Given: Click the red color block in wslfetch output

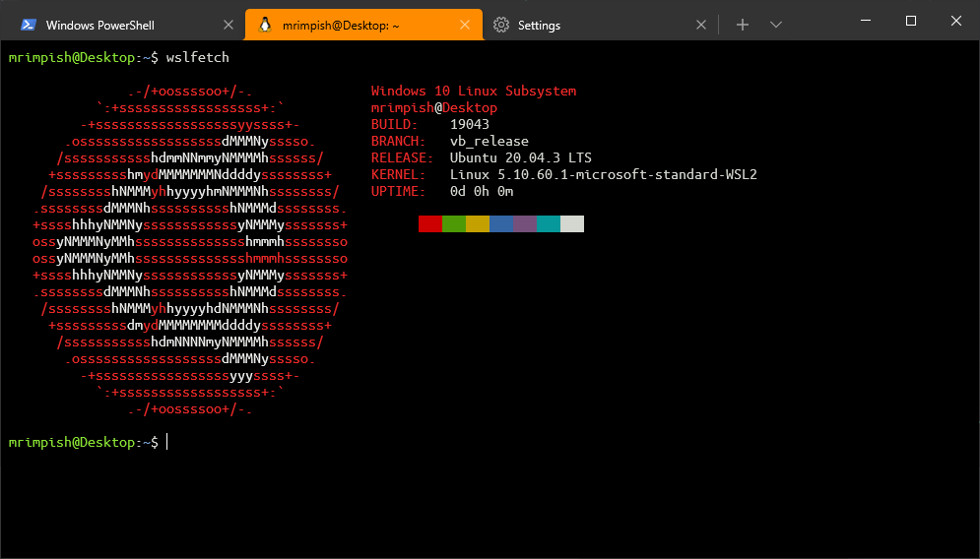Looking at the screenshot, I should pyautogui.click(x=429, y=224).
